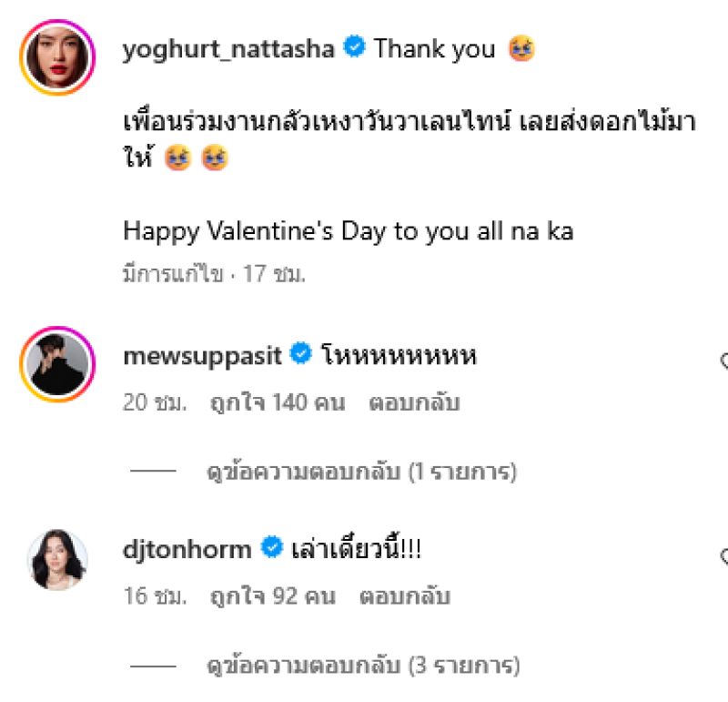Viewport: 728px width, 702px height.
Task: Like the djtonhorm comment with heart
Action: pyautogui.click(x=723, y=555)
